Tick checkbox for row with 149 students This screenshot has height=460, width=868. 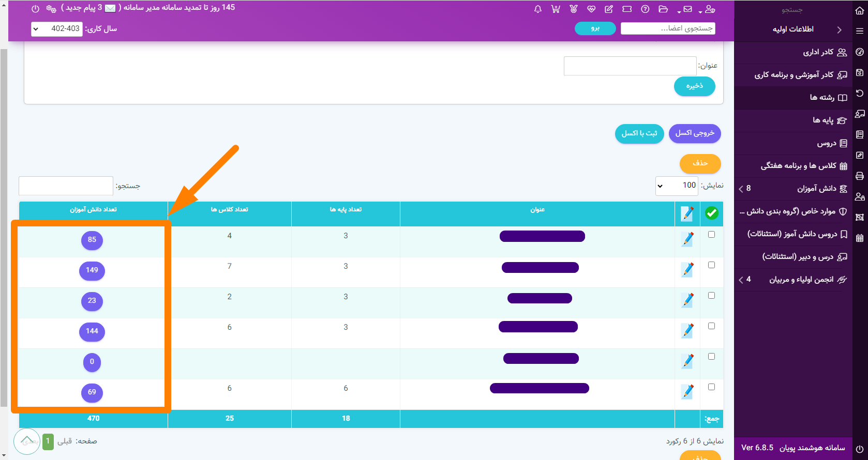(x=712, y=265)
